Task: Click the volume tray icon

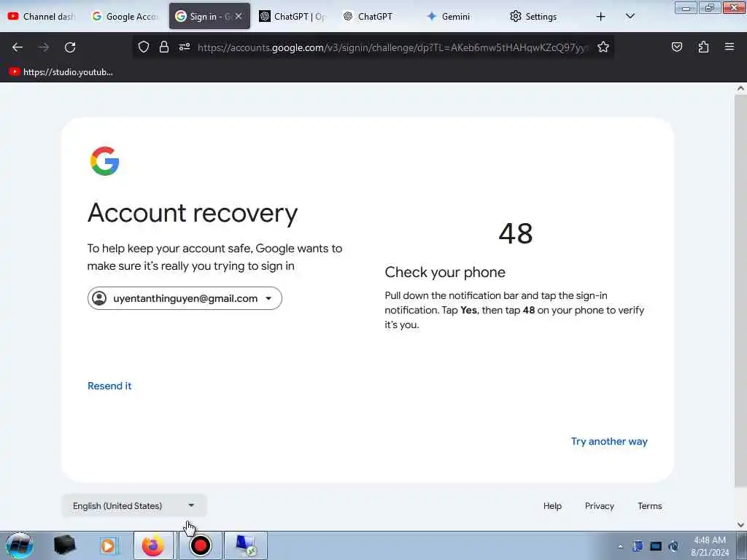Action: (x=673, y=546)
